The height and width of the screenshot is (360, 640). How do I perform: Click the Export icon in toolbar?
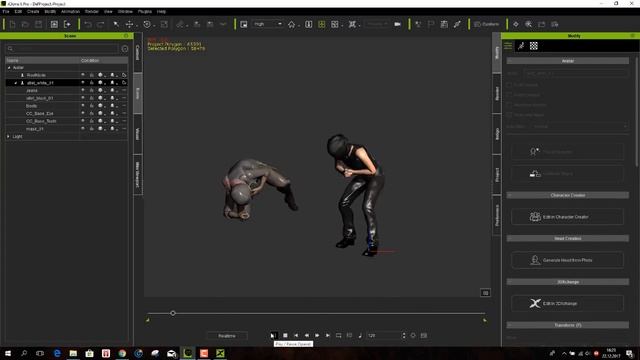[67, 24]
